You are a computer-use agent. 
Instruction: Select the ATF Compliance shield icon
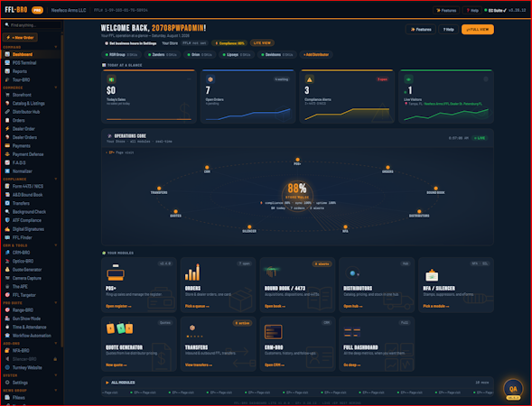pos(7,220)
